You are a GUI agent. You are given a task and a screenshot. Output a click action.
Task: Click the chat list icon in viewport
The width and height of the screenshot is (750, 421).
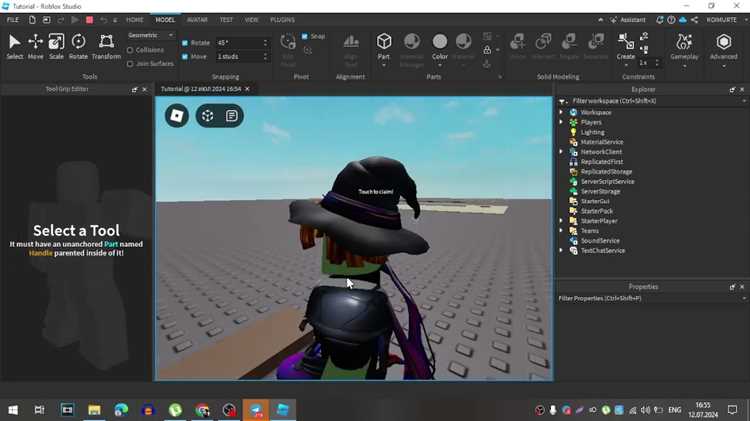232,116
